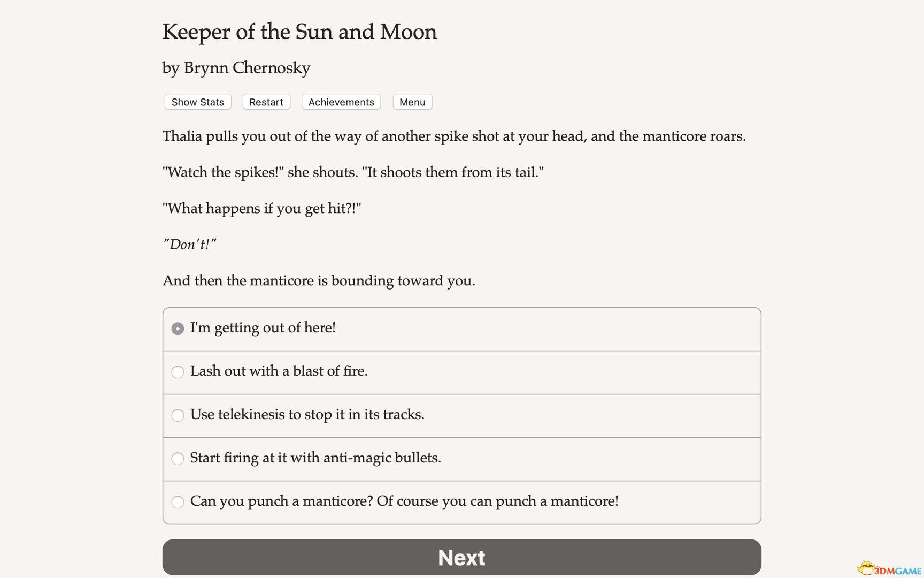Select the radio button beside the fire option
924x578 pixels.
[178, 371]
